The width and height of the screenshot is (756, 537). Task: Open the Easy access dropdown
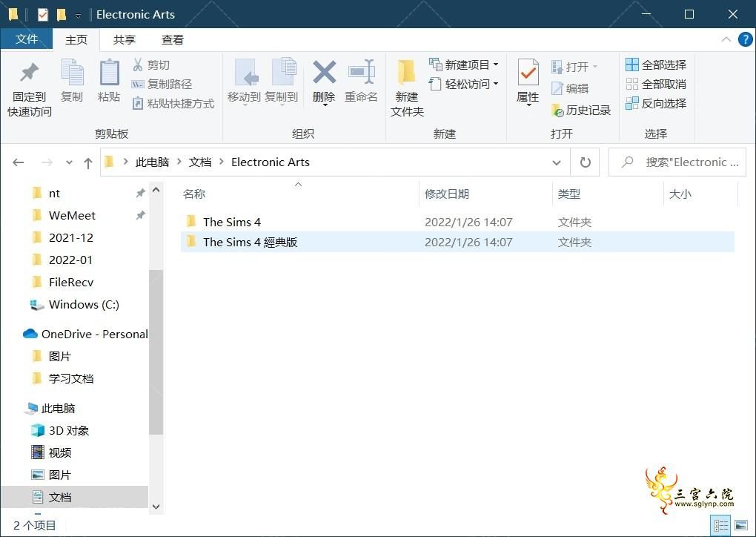pos(464,84)
